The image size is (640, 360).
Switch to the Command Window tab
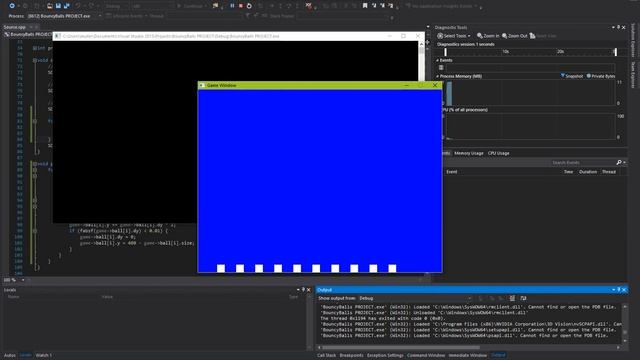tap(426, 356)
